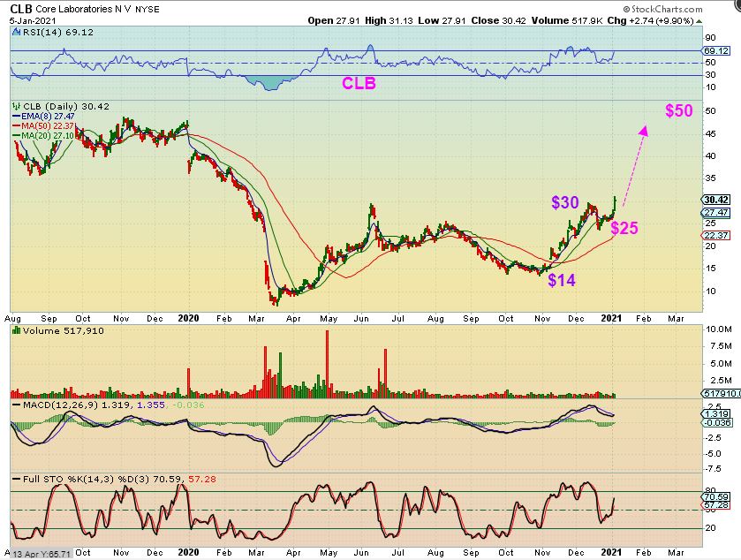Click the 2020 label on price chart date axis
The image size is (741, 560).
pos(188,319)
